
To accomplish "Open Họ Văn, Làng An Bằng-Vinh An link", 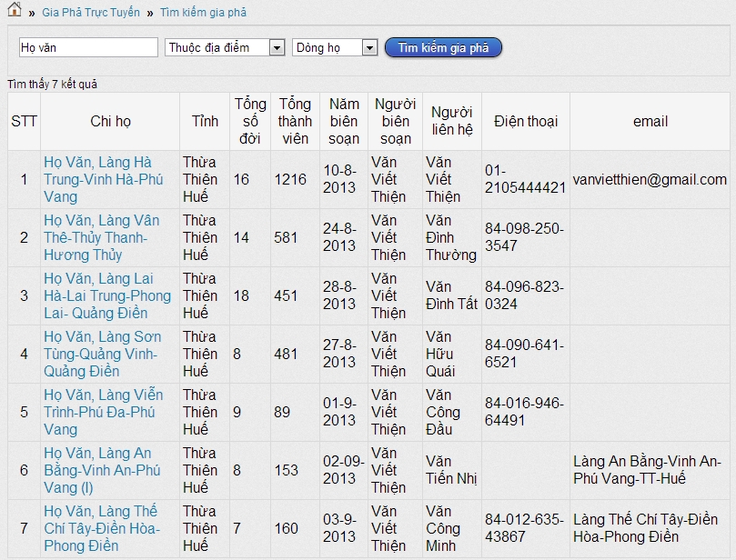I will [101, 470].
